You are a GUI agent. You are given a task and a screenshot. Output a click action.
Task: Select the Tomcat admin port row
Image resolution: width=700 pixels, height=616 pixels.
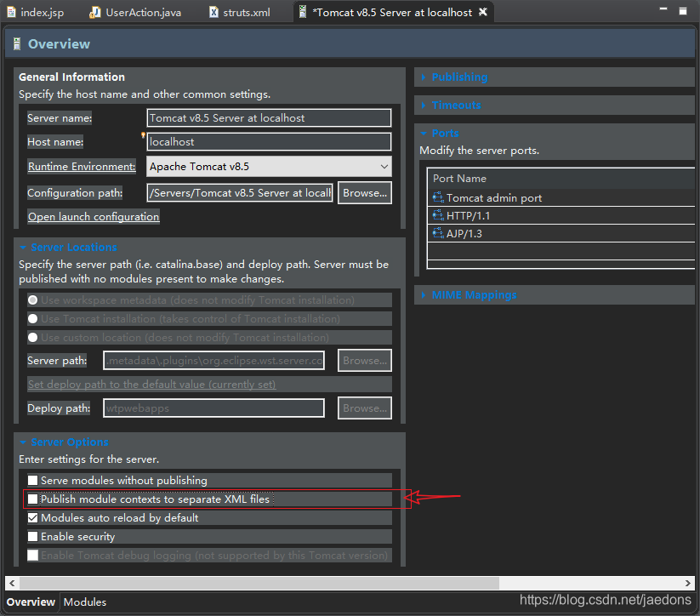[x=561, y=198]
